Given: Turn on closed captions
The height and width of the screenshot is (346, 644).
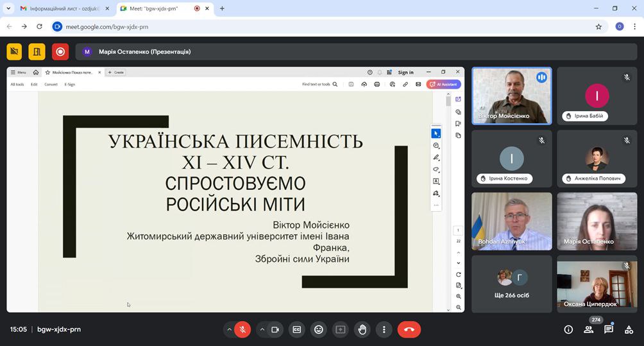Looking at the screenshot, I should click(x=296, y=329).
